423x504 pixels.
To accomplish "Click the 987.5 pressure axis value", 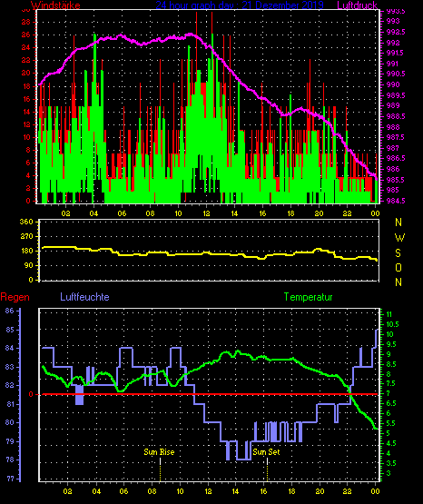I will (x=395, y=137).
